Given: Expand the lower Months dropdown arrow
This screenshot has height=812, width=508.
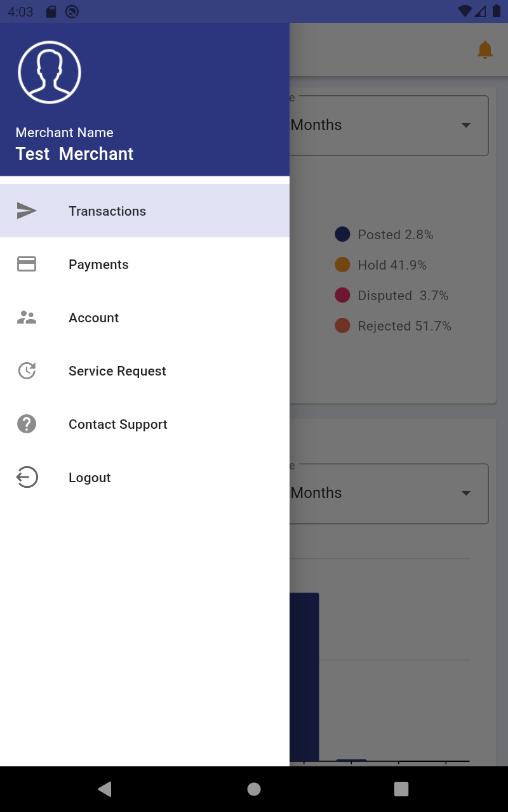Looking at the screenshot, I should pyautogui.click(x=466, y=493).
